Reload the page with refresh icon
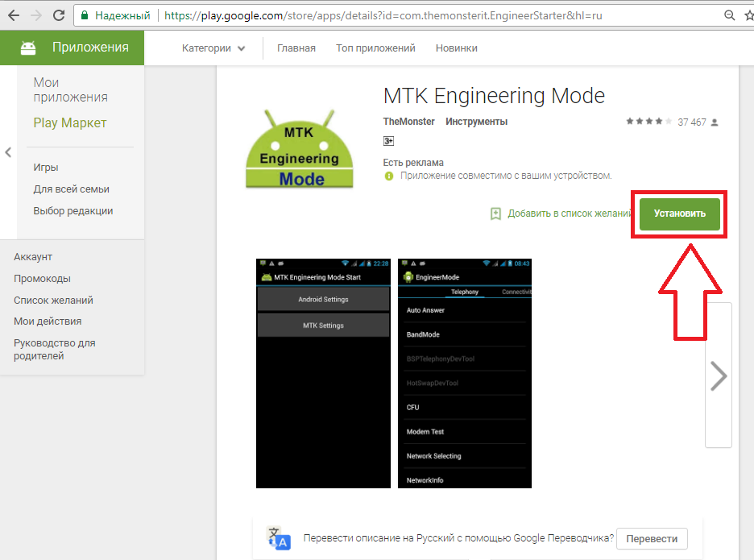Screen dimensions: 754x560 59,15
